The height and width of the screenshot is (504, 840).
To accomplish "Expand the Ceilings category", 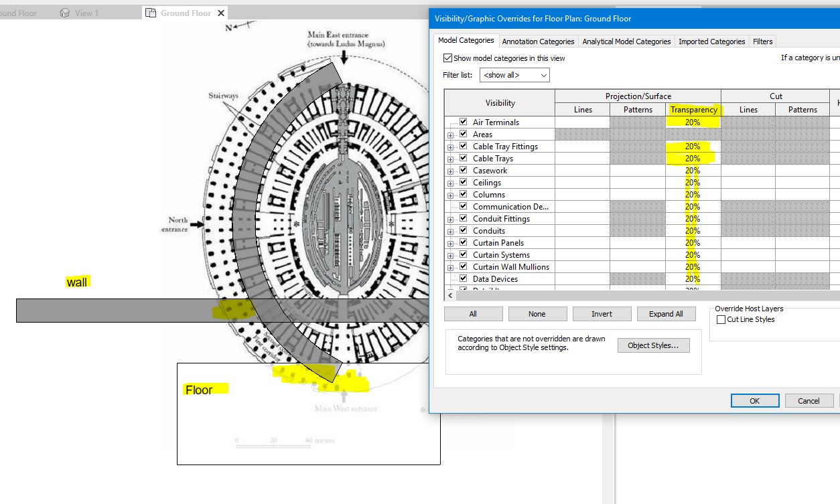I will point(451,183).
